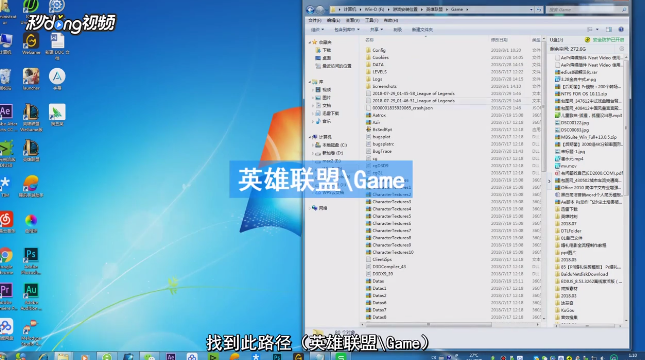The height and width of the screenshot is (360, 645).
Task: Launch Adobe Audition desktop icon
Action: [31, 296]
